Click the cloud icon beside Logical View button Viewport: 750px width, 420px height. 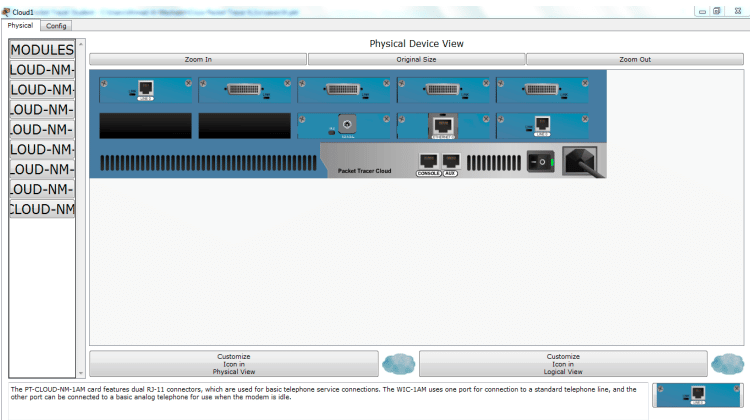pyautogui.click(x=728, y=364)
